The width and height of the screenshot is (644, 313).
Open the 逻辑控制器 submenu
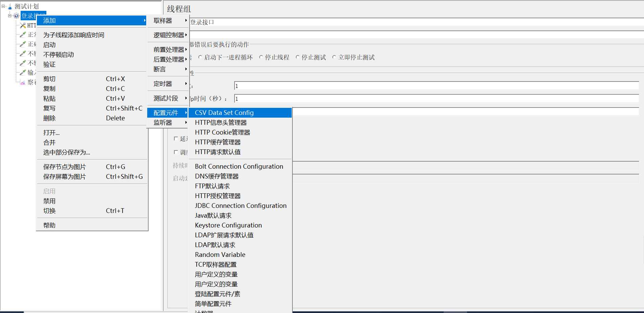(168, 35)
